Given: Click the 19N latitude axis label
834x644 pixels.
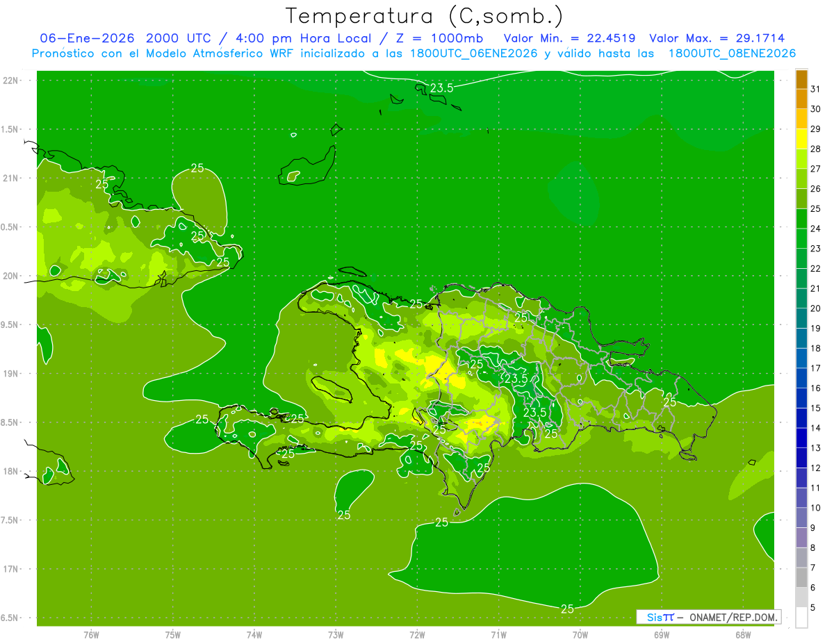Looking at the screenshot, I should (x=10, y=374).
